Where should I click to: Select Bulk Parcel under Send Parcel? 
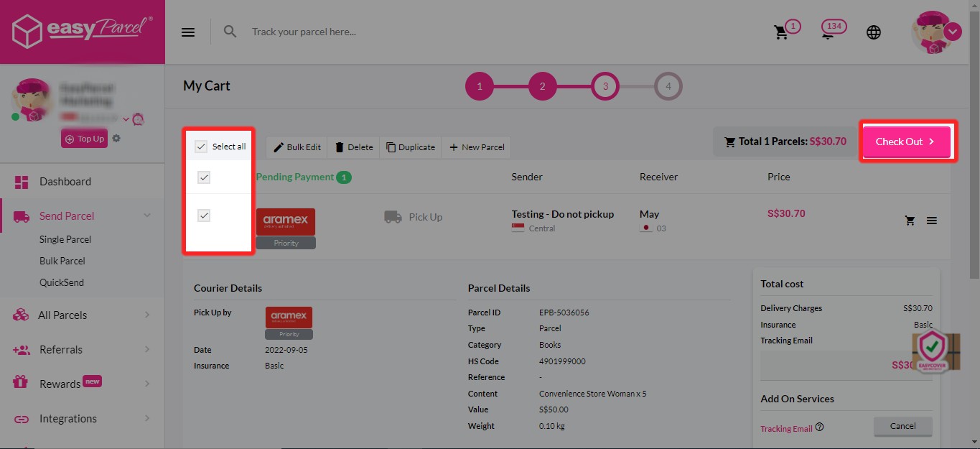(x=62, y=261)
